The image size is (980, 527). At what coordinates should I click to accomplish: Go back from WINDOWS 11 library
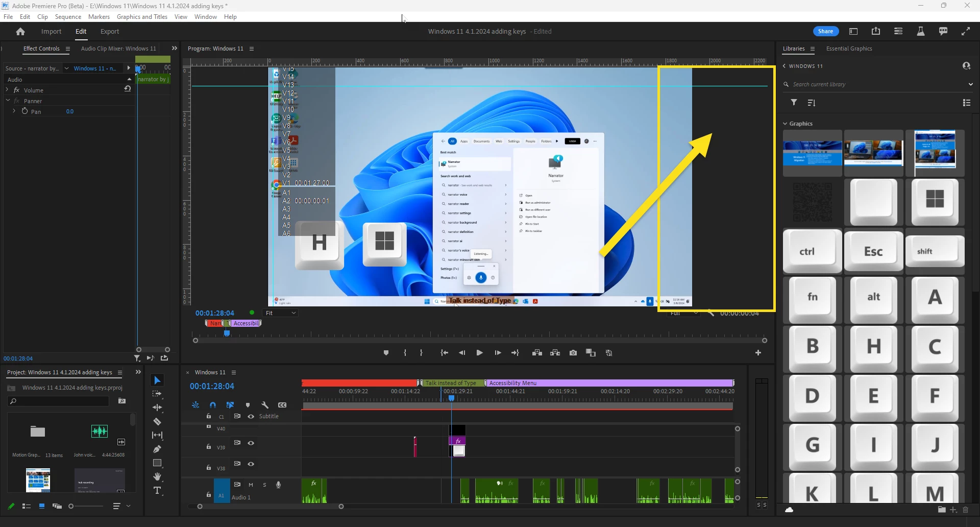point(784,66)
